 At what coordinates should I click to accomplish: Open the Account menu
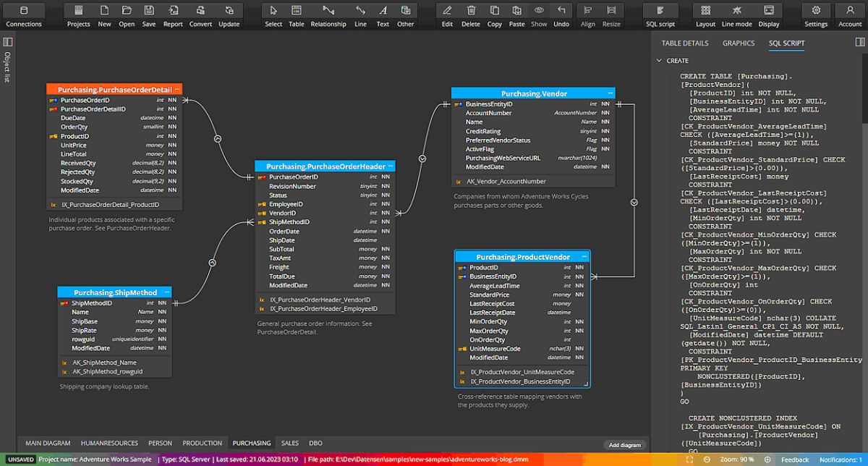[x=850, y=15]
